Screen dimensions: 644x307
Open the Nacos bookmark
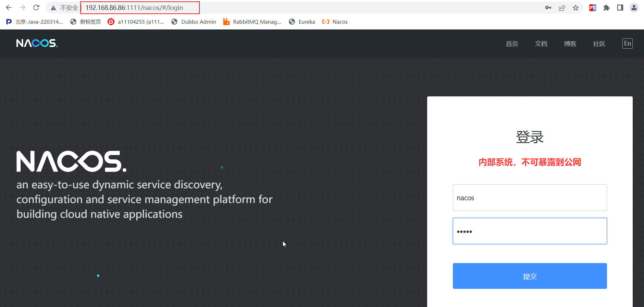[x=335, y=22]
